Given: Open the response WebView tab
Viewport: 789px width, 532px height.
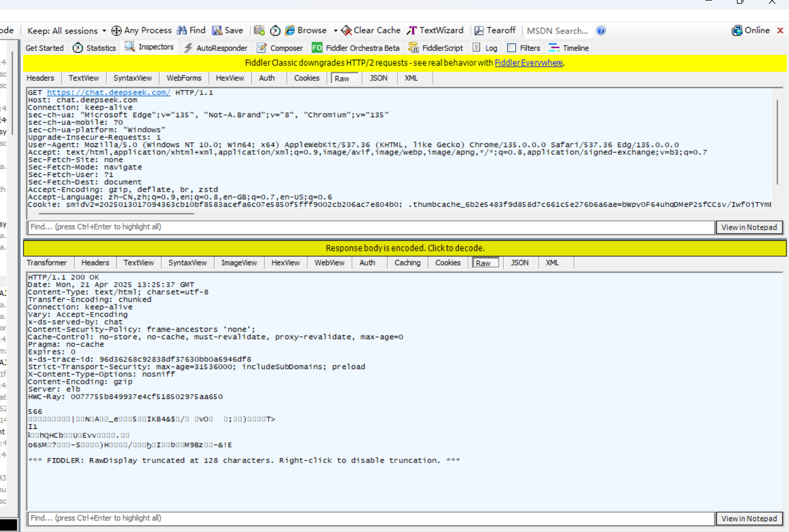Looking at the screenshot, I should coord(330,263).
